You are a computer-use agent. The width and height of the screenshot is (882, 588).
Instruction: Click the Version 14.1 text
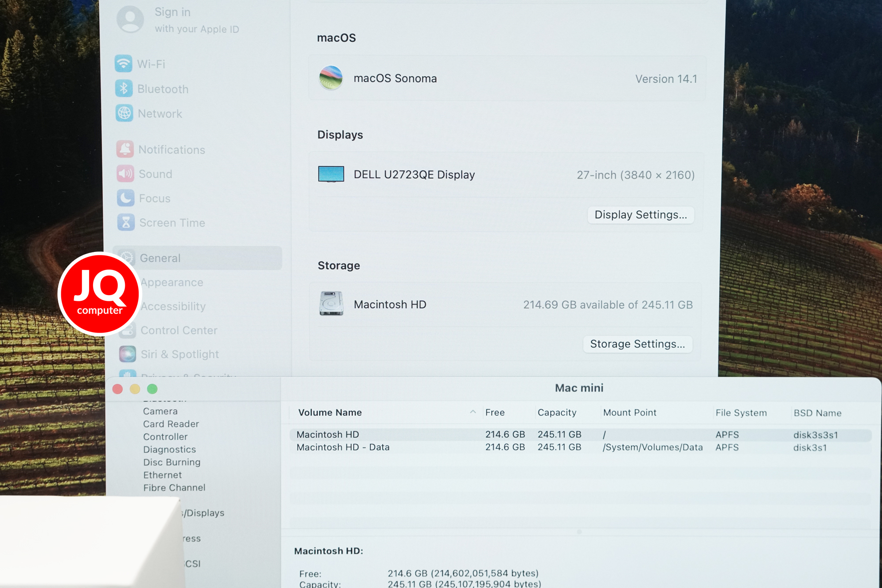(666, 79)
